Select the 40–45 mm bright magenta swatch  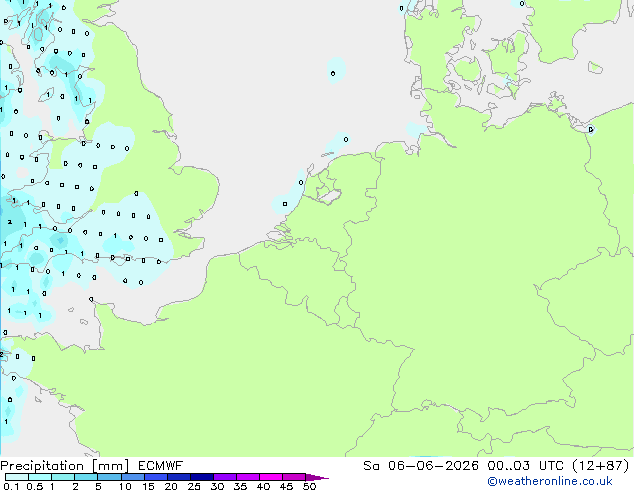tap(271, 477)
